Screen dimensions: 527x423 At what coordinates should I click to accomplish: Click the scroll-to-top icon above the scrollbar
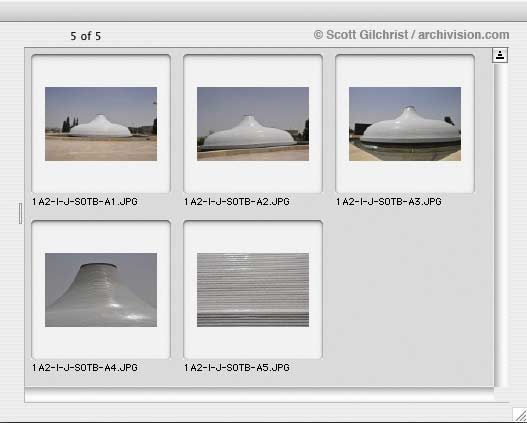point(500,55)
